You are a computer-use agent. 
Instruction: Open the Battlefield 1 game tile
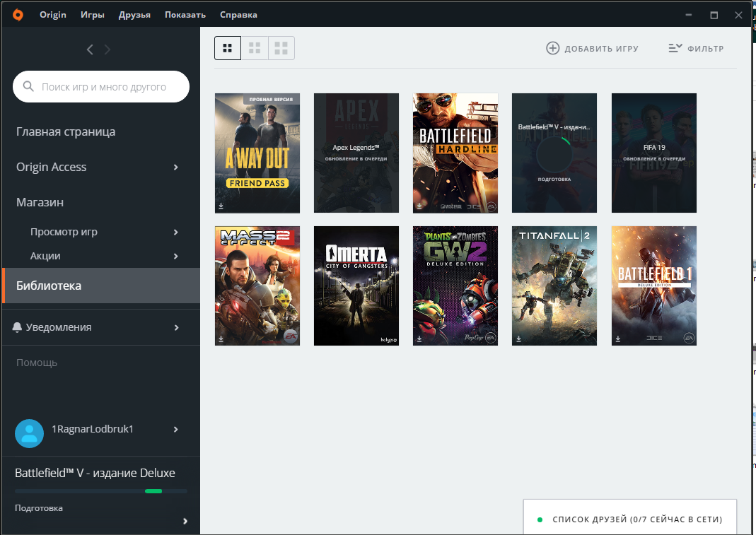pyautogui.click(x=653, y=286)
